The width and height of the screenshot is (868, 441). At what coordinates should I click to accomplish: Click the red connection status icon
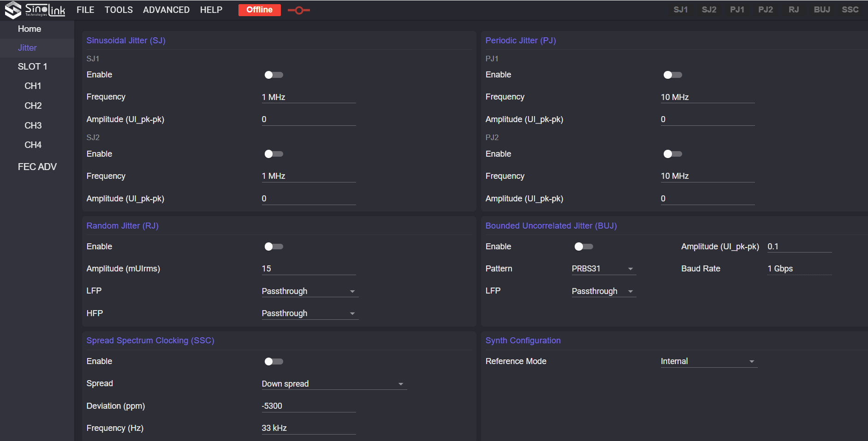click(x=298, y=10)
